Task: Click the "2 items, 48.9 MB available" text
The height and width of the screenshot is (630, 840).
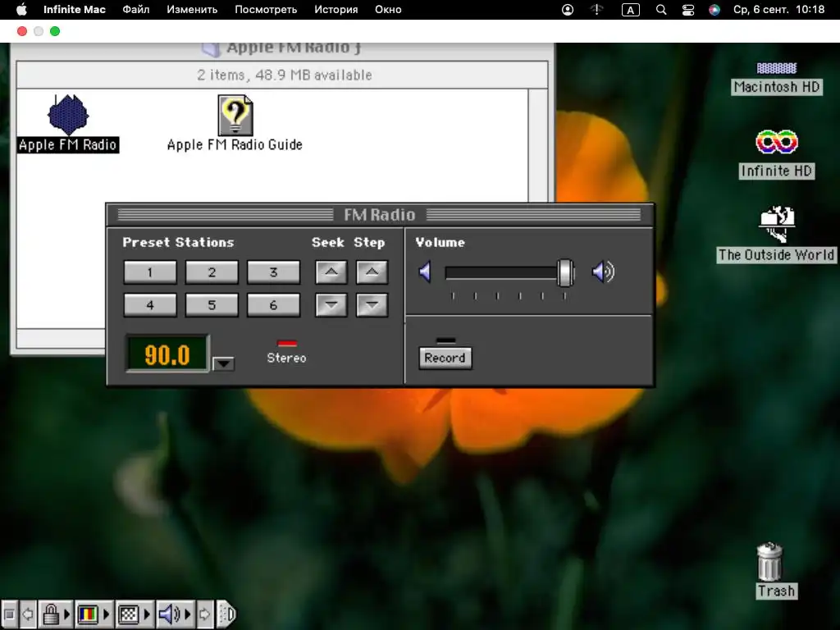Action: click(x=284, y=75)
